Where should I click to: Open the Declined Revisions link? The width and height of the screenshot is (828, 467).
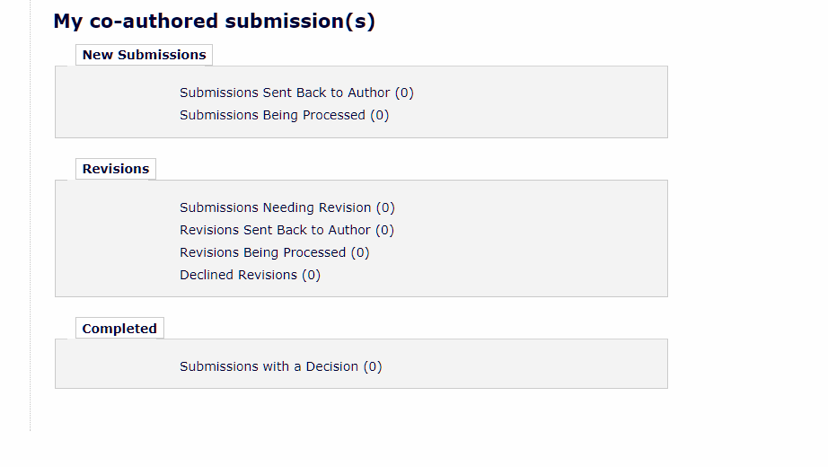(238, 275)
